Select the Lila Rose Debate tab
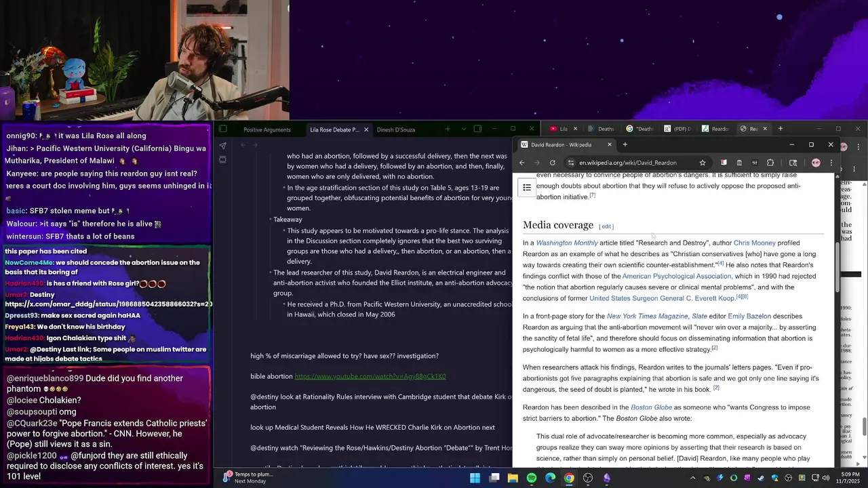Image resolution: width=868 pixels, height=488 pixels. click(334, 129)
